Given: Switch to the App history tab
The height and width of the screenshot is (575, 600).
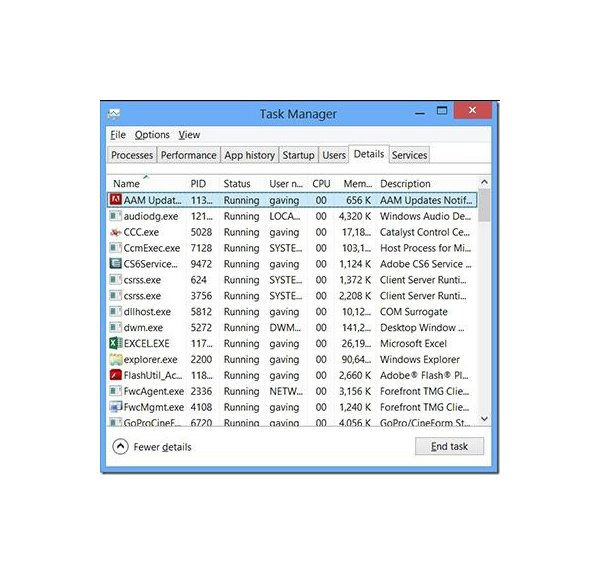Looking at the screenshot, I should tap(249, 155).
